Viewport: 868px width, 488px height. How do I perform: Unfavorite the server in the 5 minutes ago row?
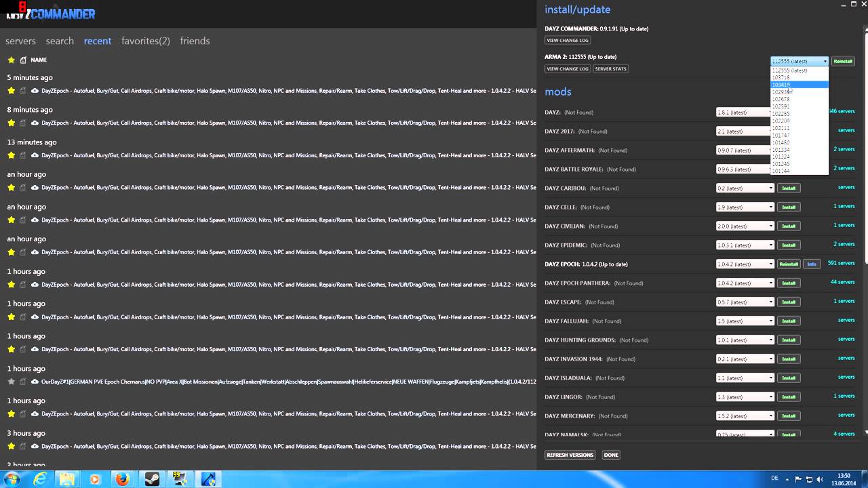click(x=11, y=90)
